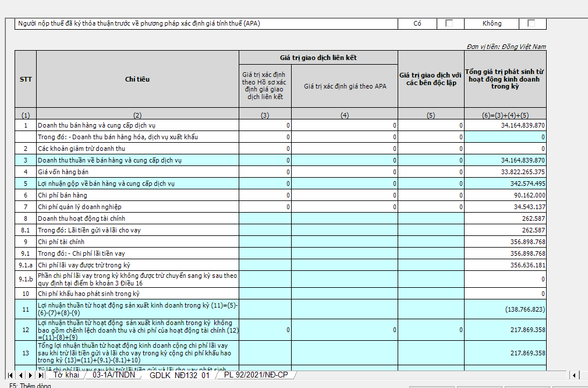Open the 'PL 92/2021/NĐ-CP' sheet tab
Screen dimensions: 588x388
click(x=256, y=375)
